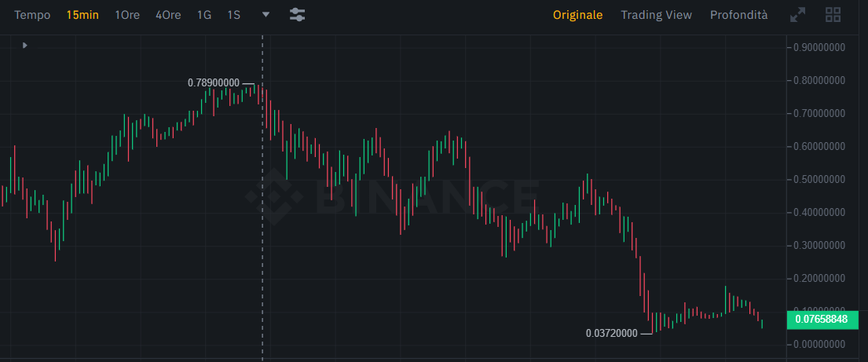
Task: Switch to the 4Ore interval
Action: (x=168, y=15)
